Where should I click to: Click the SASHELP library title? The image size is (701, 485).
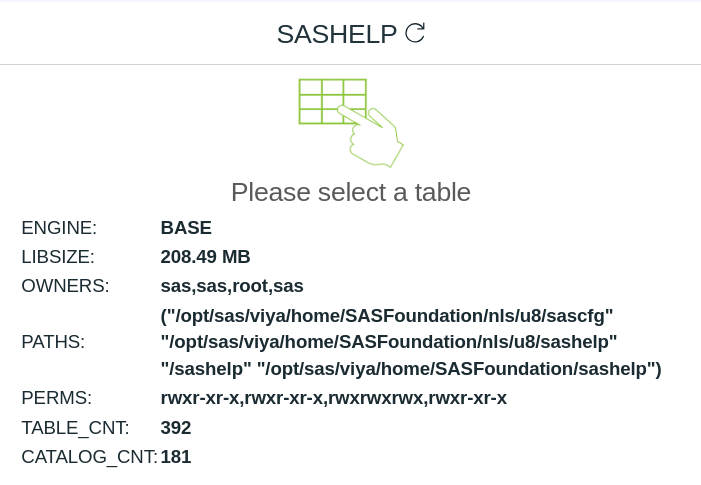click(x=337, y=34)
